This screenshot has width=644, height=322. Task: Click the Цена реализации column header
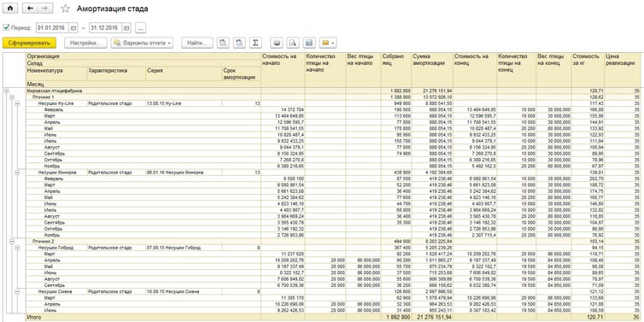point(624,70)
